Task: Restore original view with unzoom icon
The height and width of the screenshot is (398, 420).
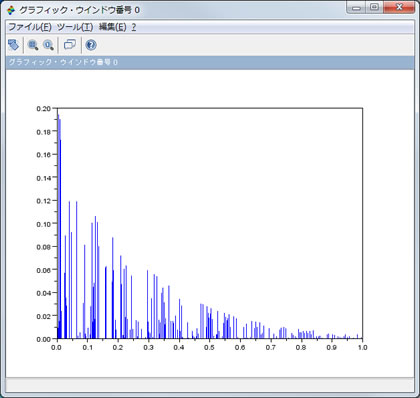Action: click(x=48, y=45)
